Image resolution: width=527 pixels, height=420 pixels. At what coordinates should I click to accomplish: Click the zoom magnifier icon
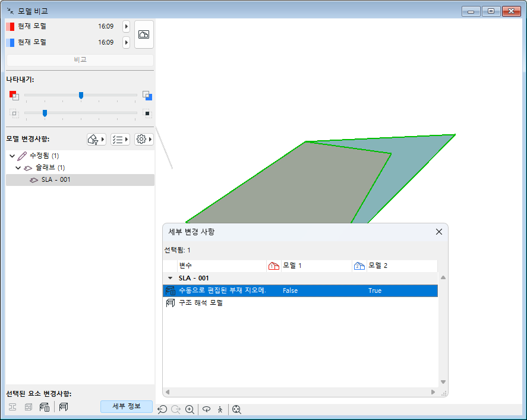pos(190,409)
